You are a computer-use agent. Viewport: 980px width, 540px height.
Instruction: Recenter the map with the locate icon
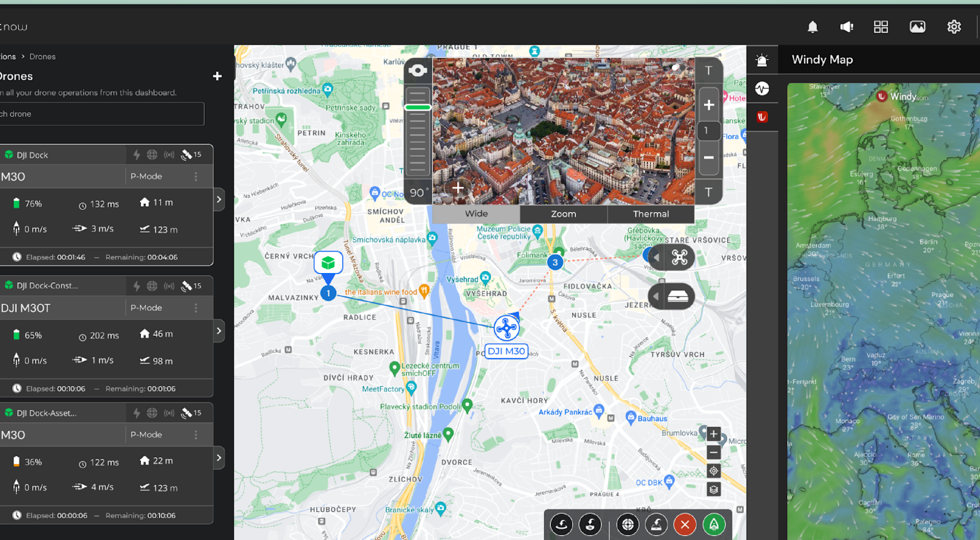[714, 471]
